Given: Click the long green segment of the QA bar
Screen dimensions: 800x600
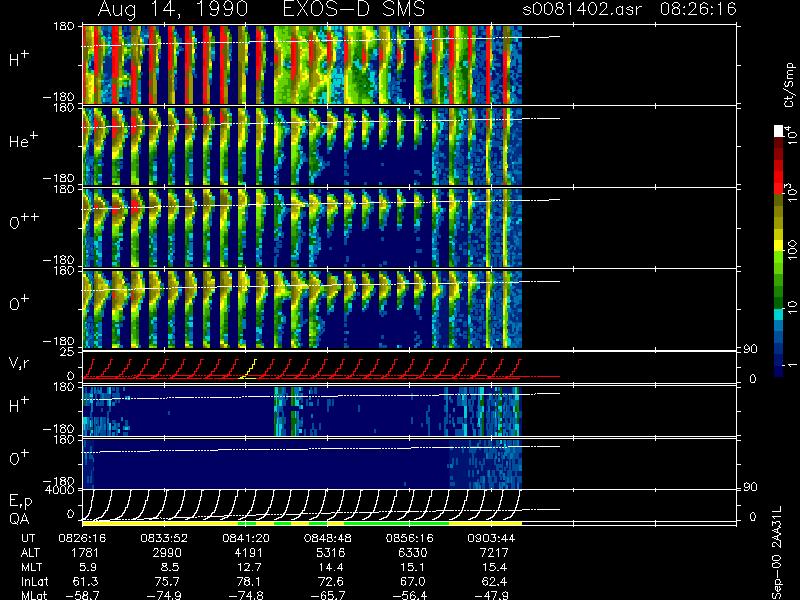Looking at the screenshot, I should tap(396, 523).
